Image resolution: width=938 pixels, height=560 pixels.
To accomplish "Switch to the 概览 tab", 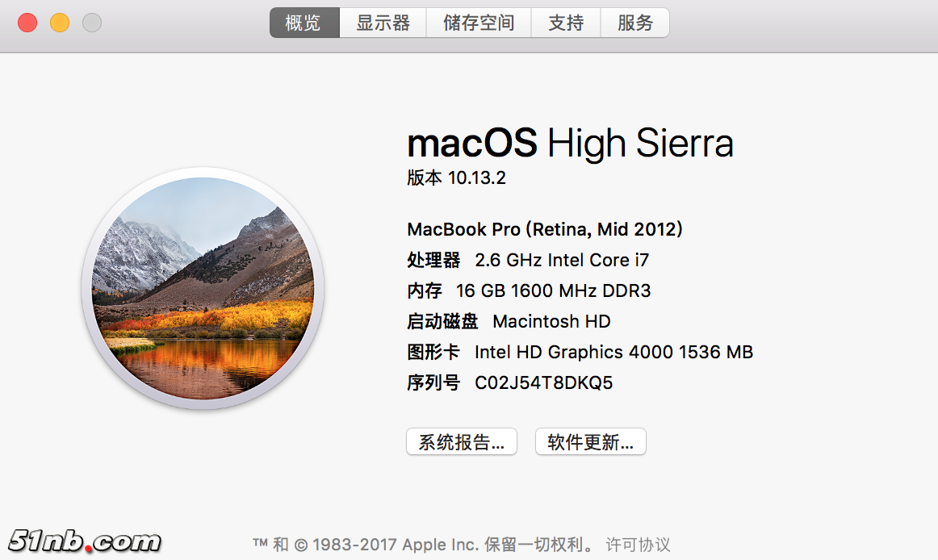I will pyautogui.click(x=304, y=23).
